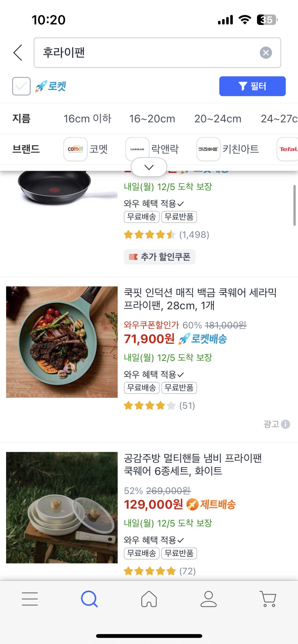This screenshot has width=298, height=644.
Task: Enable the 로켓 delivery checkbox
Action: (x=21, y=86)
